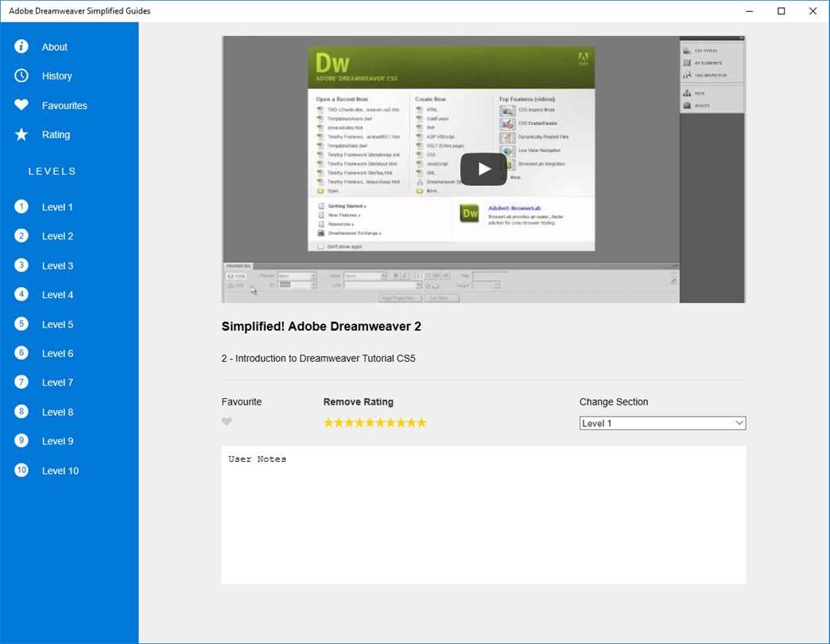Select the Level 8 numbered circle icon
Screen dimensions: 830x644
pyautogui.click(x=21, y=411)
